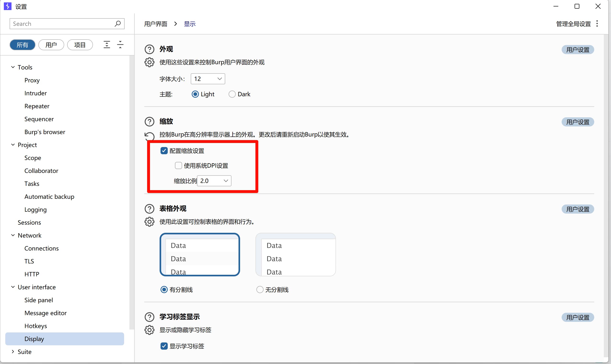The image size is (611, 364).
Task: Enable the 使用系统DPI设置 checkbox
Action: pos(179,165)
